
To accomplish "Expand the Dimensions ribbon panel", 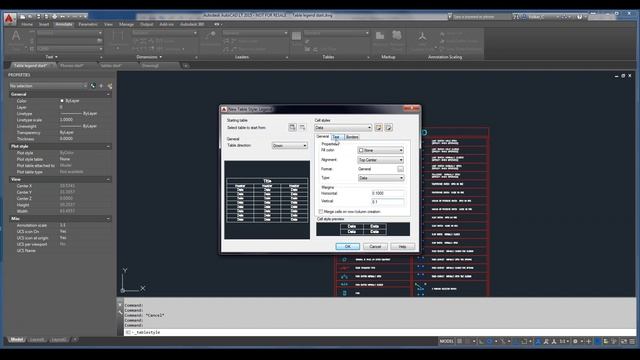I will (149, 57).
